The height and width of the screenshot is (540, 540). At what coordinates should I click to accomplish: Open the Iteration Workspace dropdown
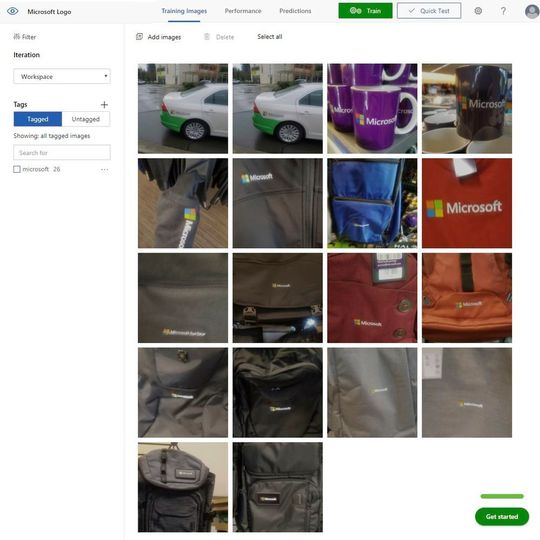[x=62, y=76]
